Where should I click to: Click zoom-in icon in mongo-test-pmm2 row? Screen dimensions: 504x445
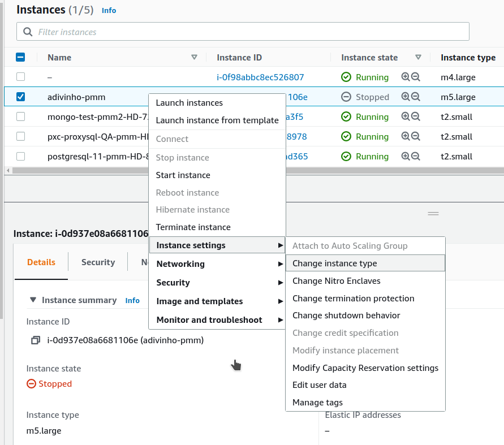(x=406, y=116)
